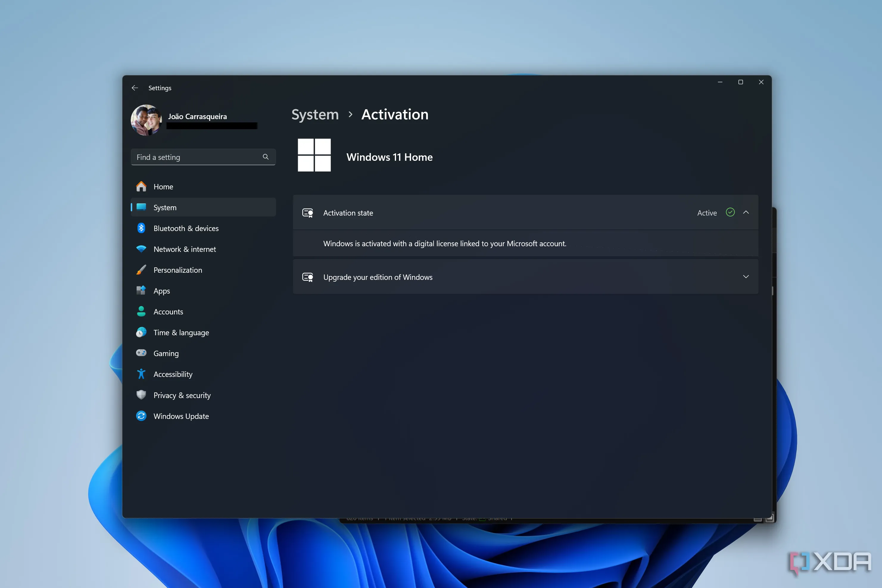This screenshot has width=882, height=588.
Task: Collapse the Activation state section
Action: point(746,212)
